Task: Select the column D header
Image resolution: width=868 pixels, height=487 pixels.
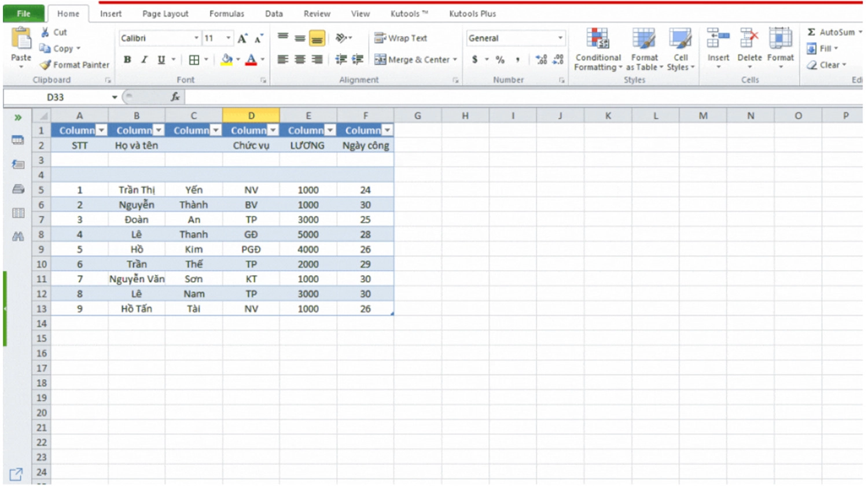Action: [x=251, y=116]
